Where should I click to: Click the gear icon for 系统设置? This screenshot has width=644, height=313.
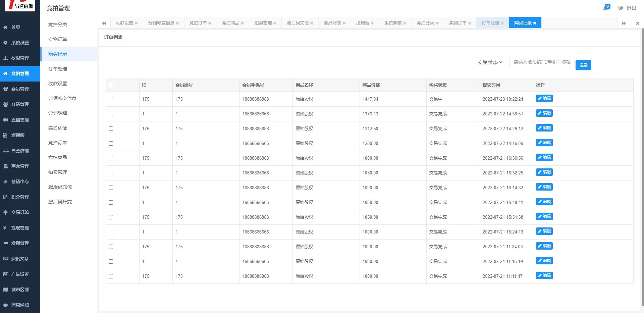click(x=5, y=43)
